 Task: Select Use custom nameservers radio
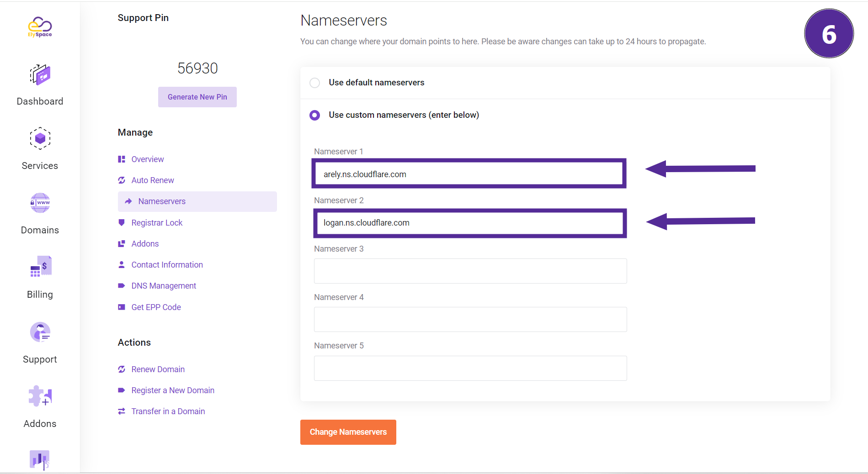coord(314,115)
